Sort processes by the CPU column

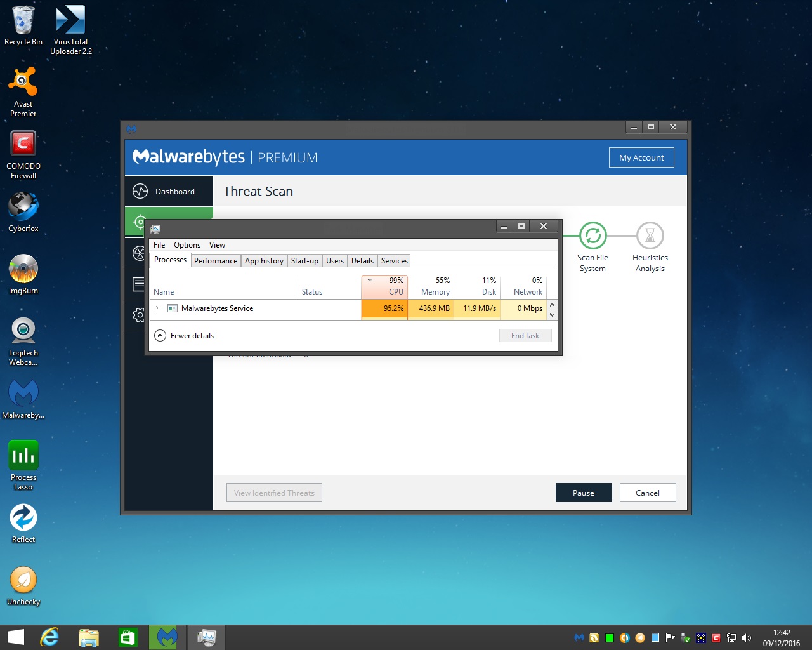click(x=384, y=286)
